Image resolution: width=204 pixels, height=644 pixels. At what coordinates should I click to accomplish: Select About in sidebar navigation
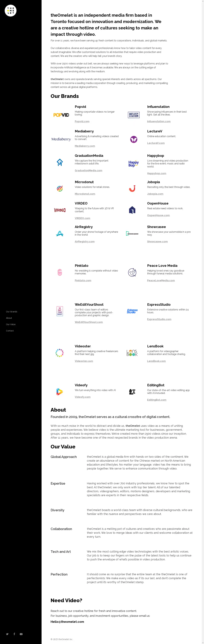click(x=9, y=318)
